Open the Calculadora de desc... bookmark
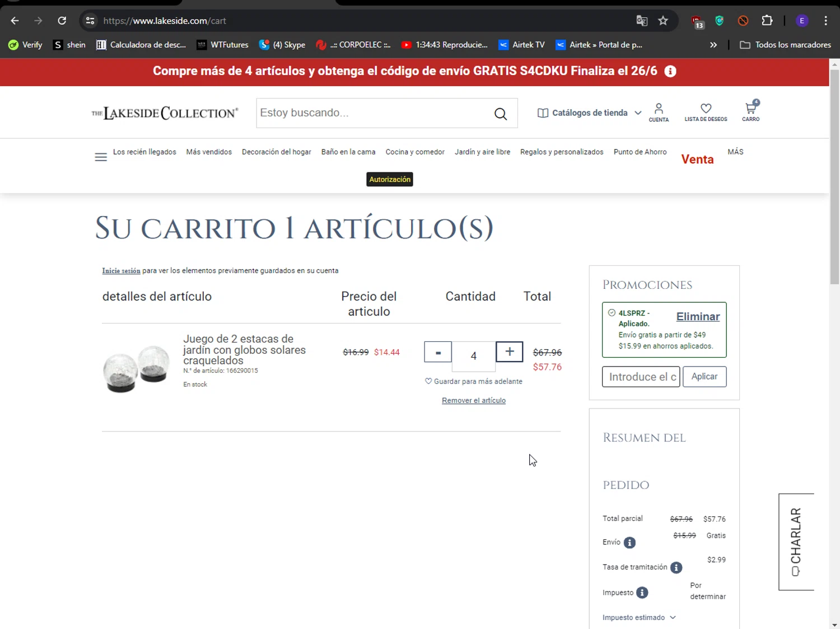The height and width of the screenshot is (629, 840). pos(141,45)
